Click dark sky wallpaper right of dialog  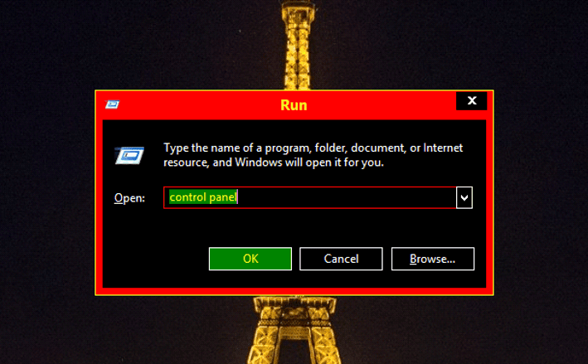(x=540, y=187)
